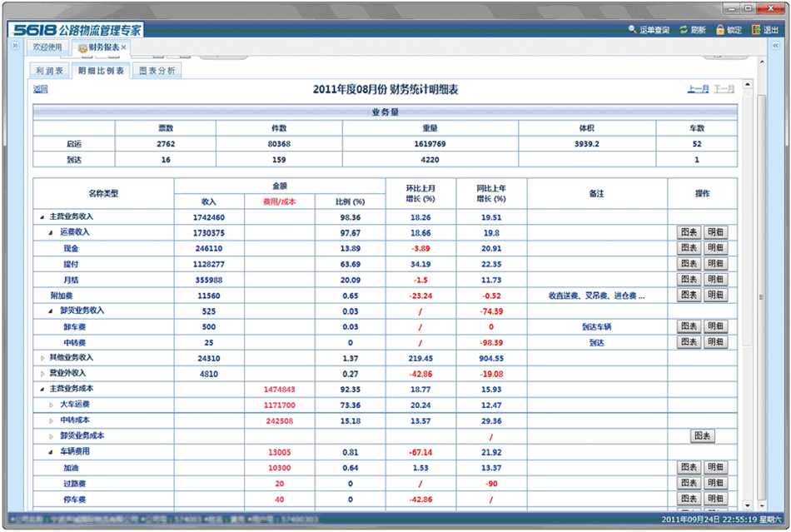Click the 返回 back link
This screenshot has height=532, width=791.
40,89
